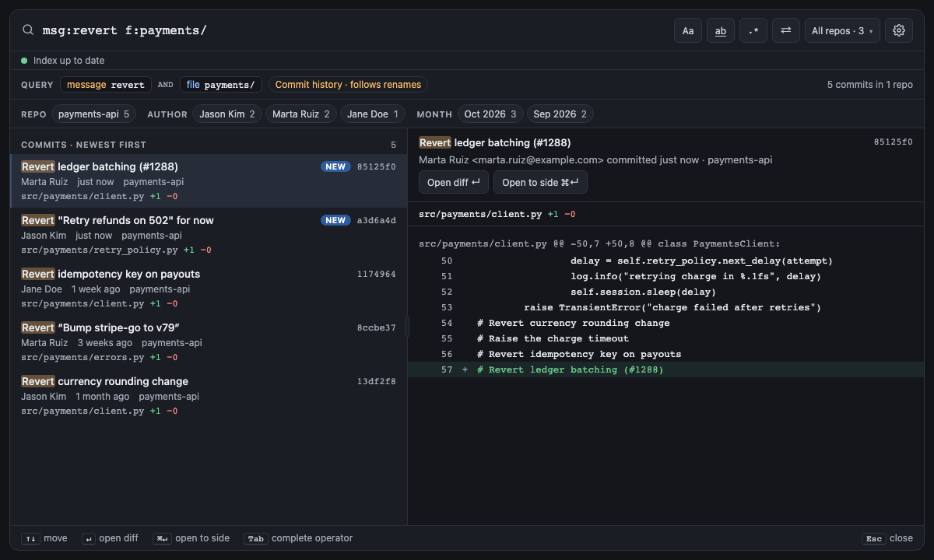Click the green index status dot
The height and width of the screenshot is (560, 934).
coord(24,61)
